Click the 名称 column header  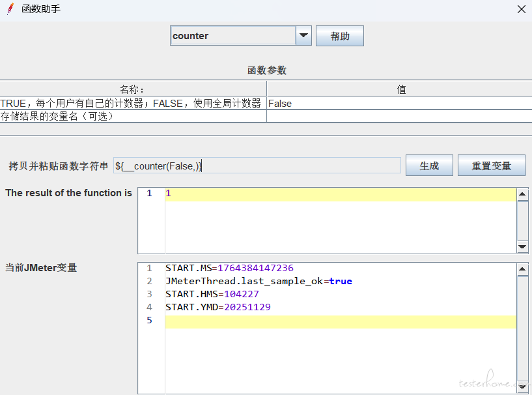133,89
